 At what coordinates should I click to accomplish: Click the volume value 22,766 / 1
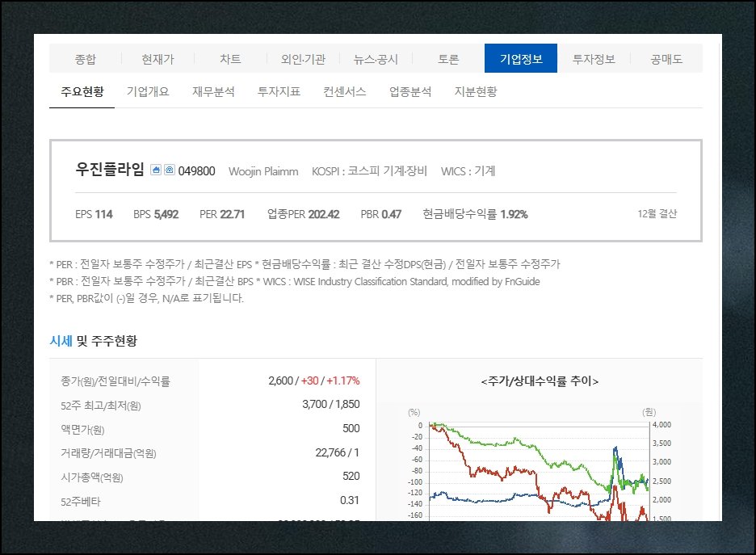click(x=337, y=452)
